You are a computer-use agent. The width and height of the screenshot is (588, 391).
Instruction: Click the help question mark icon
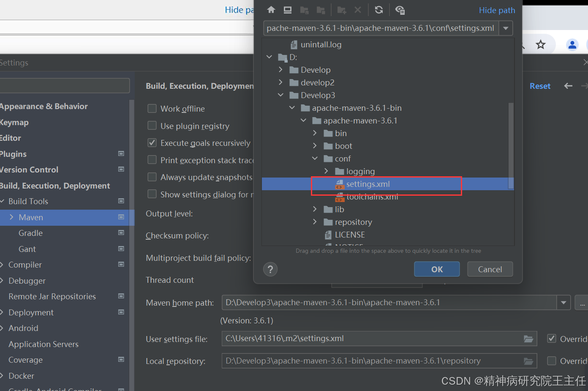(270, 269)
